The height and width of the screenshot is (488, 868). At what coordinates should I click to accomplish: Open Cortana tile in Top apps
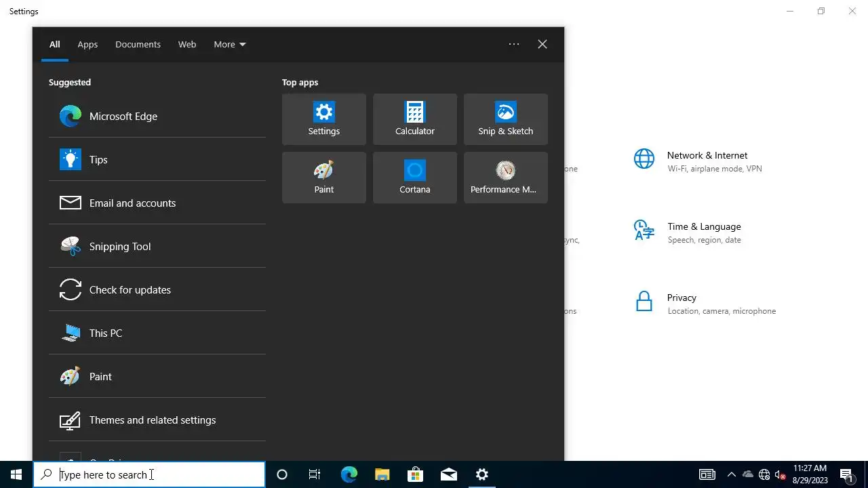pyautogui.click(x=415, y=178)
